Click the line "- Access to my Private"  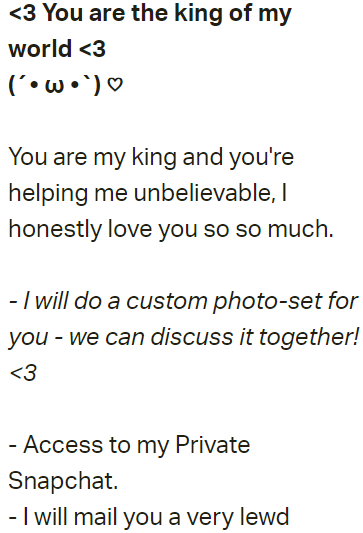[x=129, y=445]
